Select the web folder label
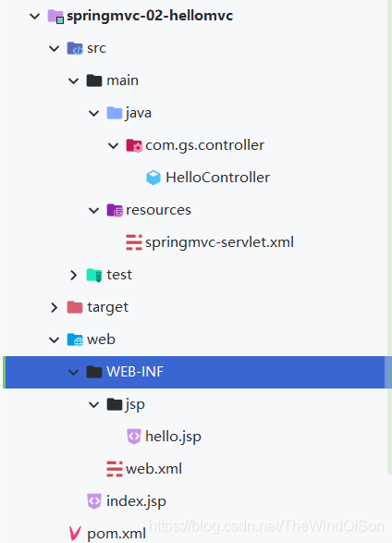The height and width of the screenshot is (543, 392). (101, 339)
